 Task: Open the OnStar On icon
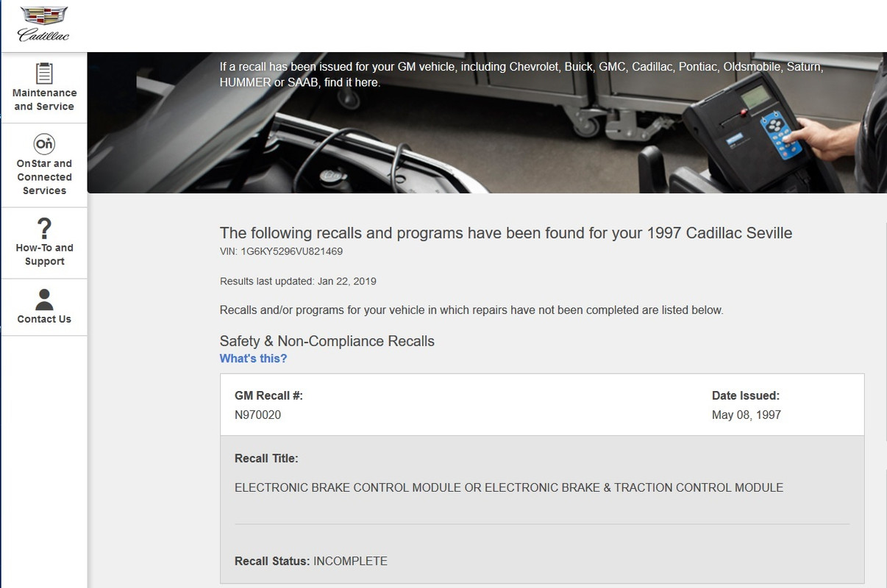point(44,143)
